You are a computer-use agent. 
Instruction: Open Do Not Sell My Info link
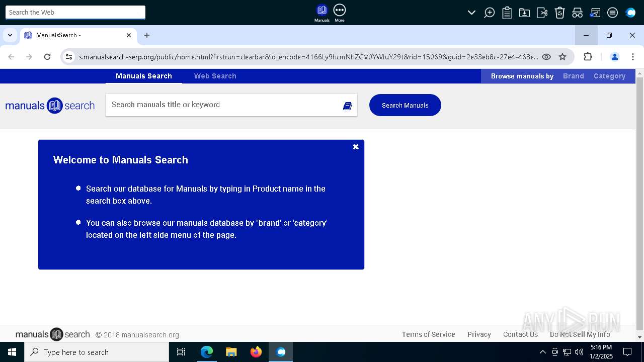[580, 334]
